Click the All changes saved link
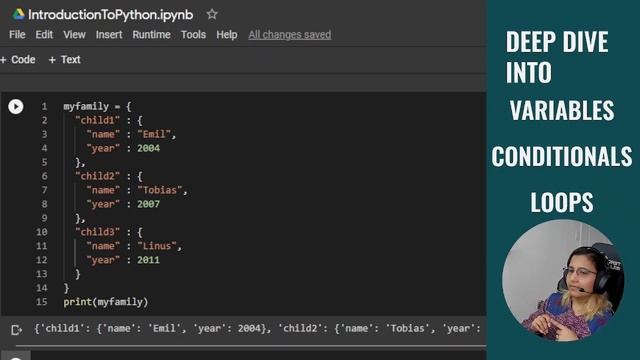This screenshot has height=360, width=640. point(290,35)
